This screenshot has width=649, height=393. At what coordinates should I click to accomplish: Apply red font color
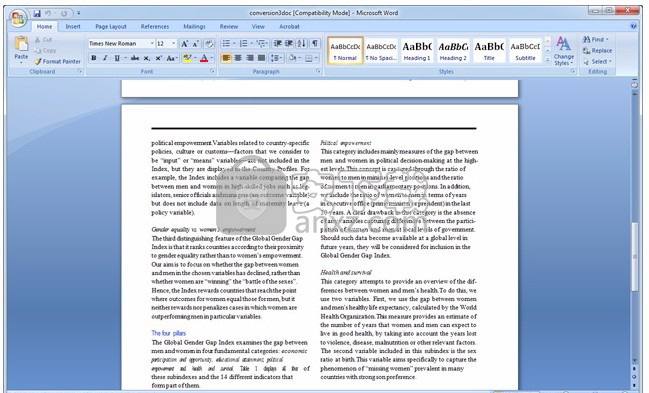point(204,58)
